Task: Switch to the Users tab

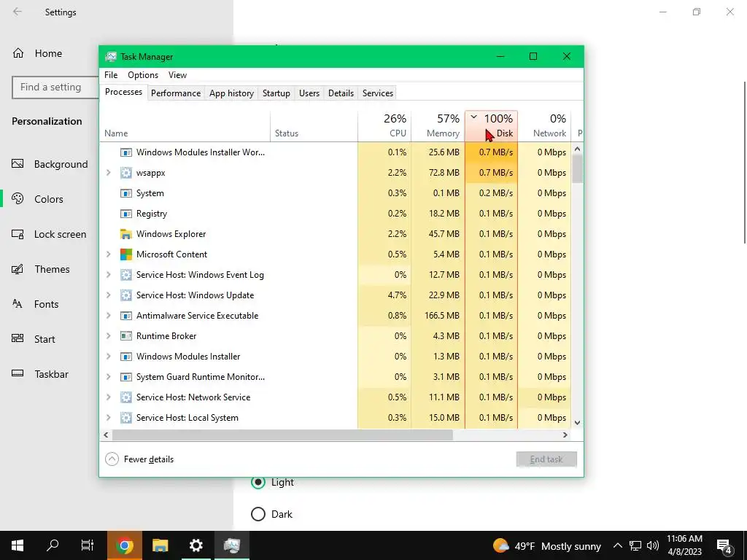Action: point(309,93)
